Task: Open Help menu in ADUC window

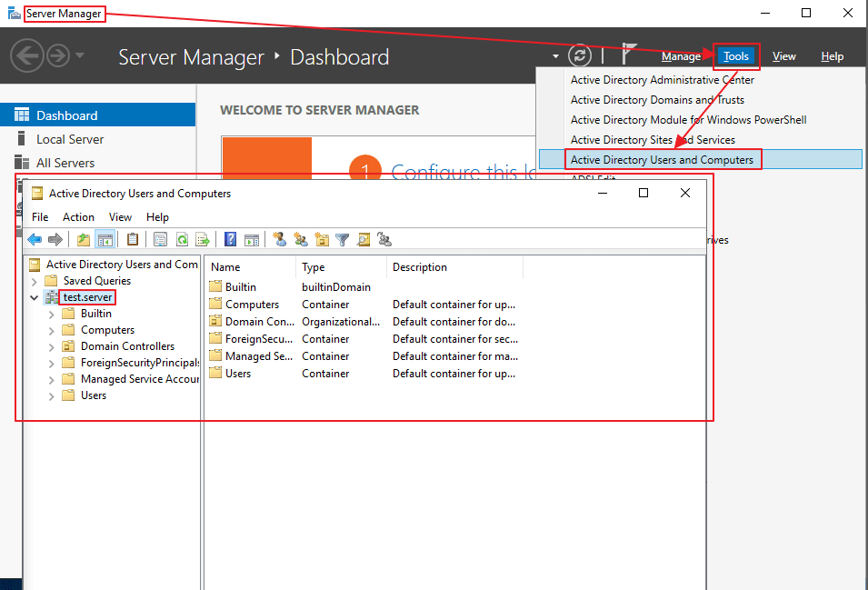Action: (x=157, y=217)
